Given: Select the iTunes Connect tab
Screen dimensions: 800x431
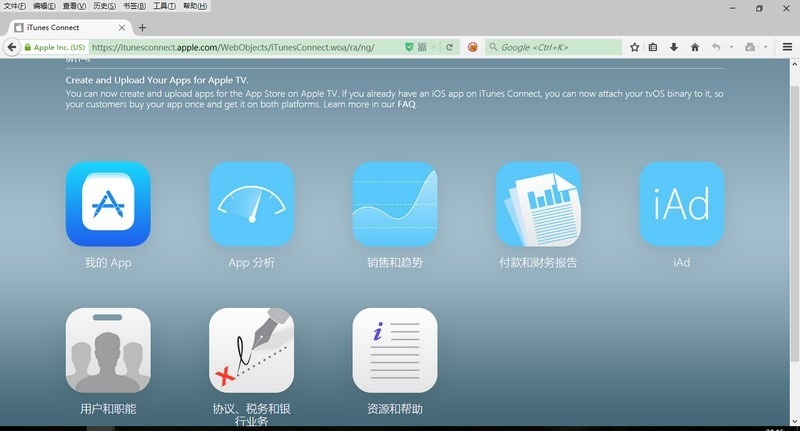Looking at the screenshot, I should point(70,28).
